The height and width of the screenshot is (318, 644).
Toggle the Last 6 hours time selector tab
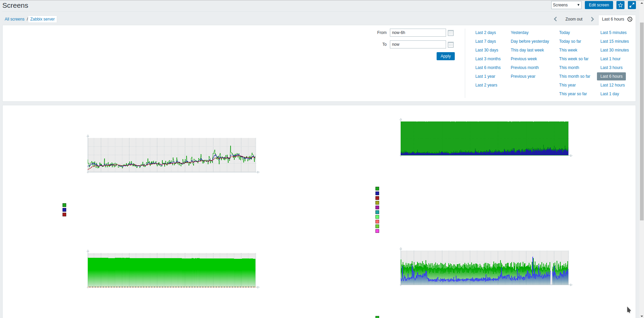pos(617,19)
